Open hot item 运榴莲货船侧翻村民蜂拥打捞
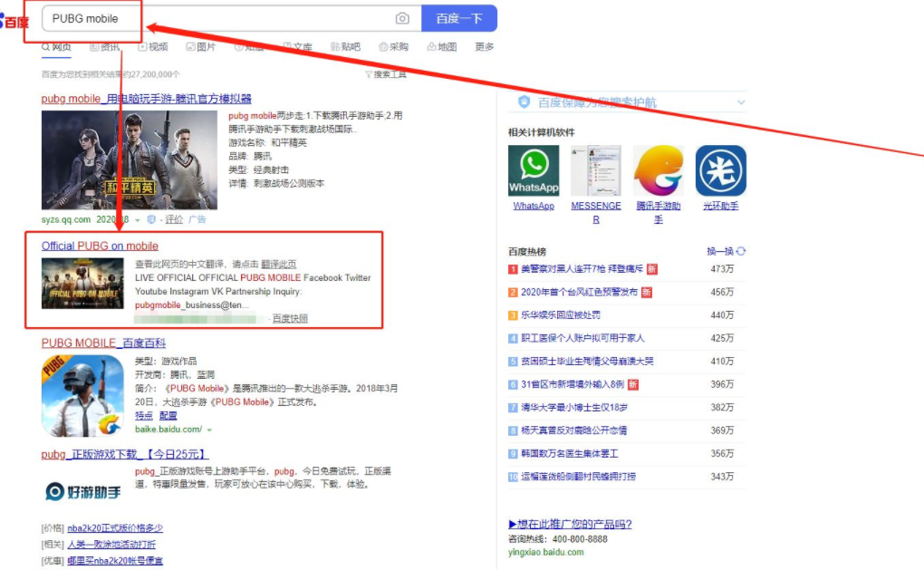Viewport: 924px width, 570px height. point(579,477)
